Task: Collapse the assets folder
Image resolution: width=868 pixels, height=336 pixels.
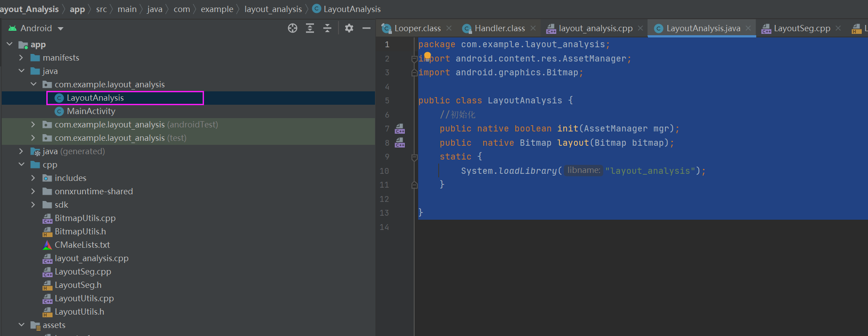Action: 21,325
